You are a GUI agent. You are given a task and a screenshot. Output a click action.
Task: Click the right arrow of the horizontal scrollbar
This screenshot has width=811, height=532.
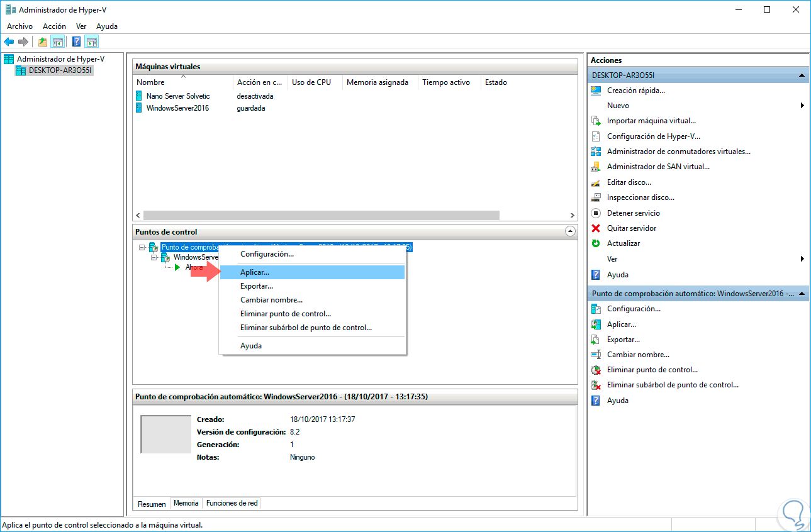572,215
